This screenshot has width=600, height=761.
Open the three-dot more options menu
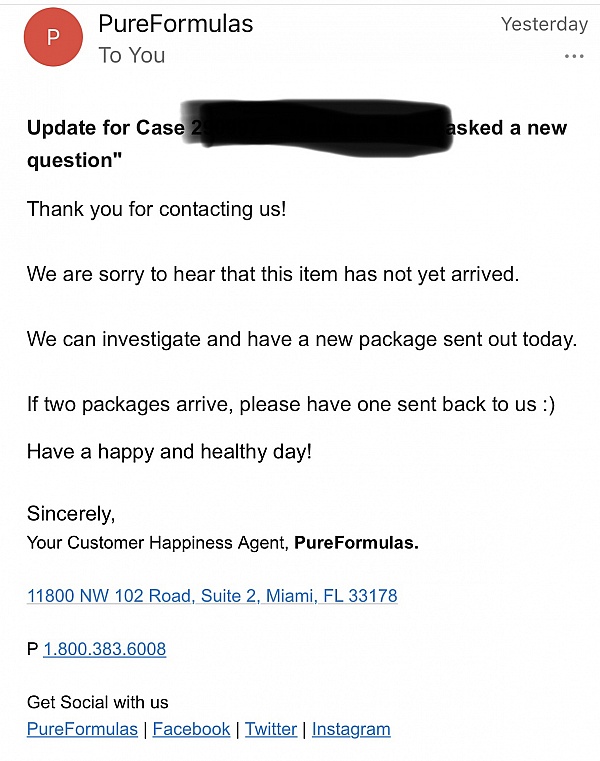(574, 56)
